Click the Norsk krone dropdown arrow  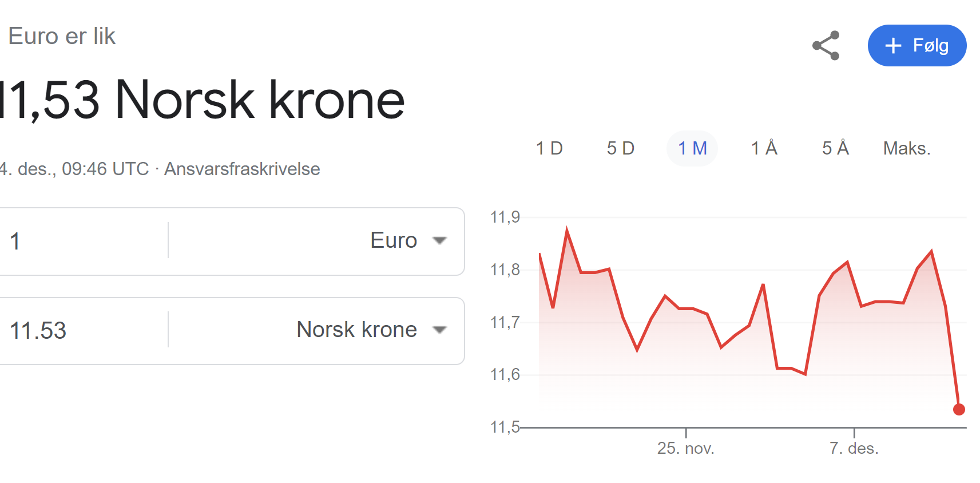(439, 330)
